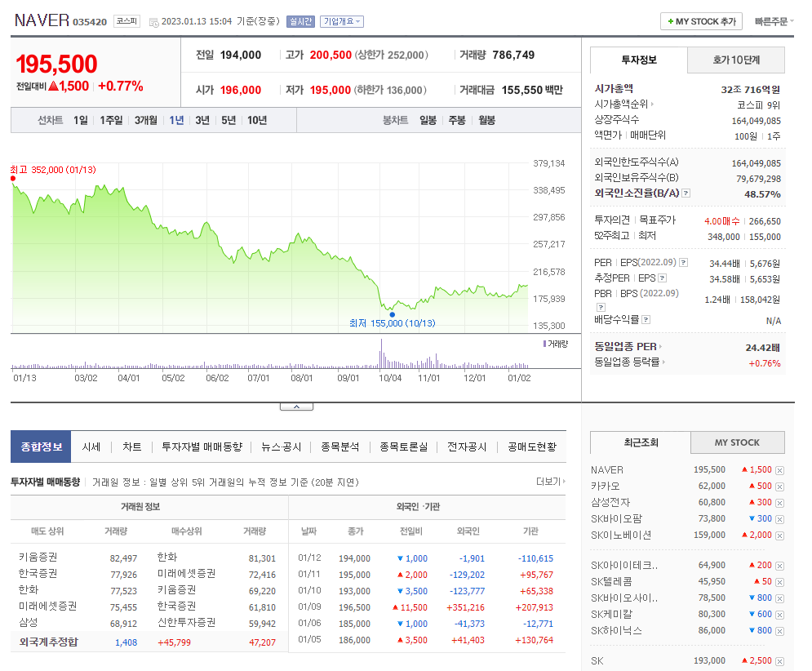Open 동일업종 PER details
This screenshot has height=671, width=812.
[x=628, y=347]
